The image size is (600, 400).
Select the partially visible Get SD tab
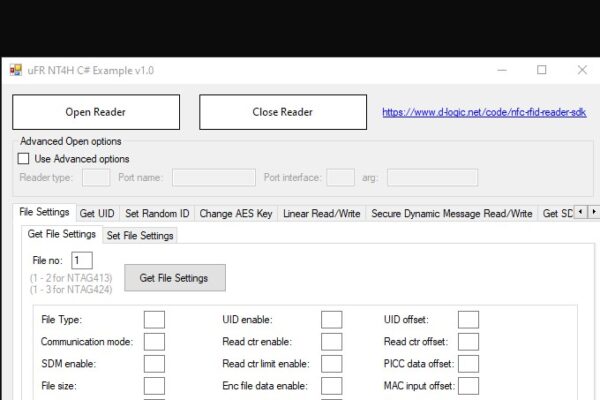click(556, 214)
